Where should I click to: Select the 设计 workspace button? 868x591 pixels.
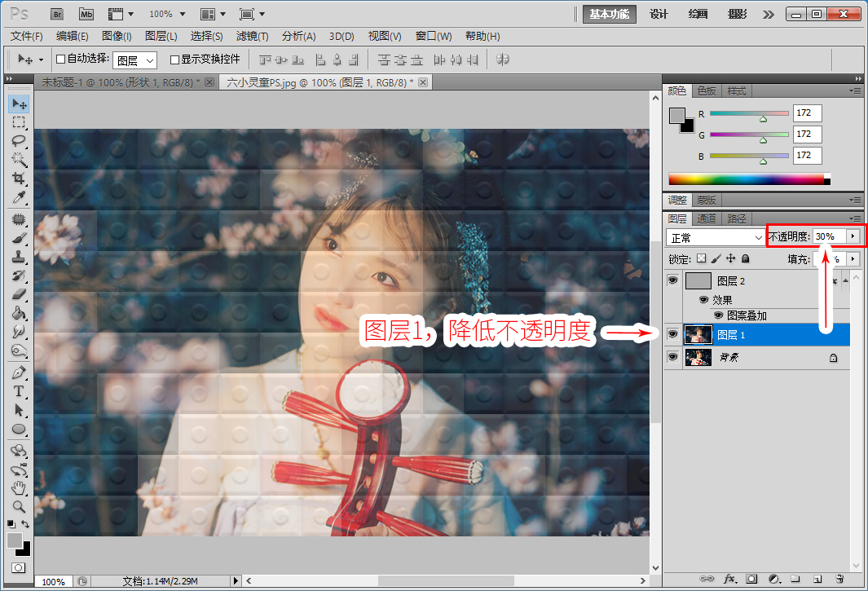click(659, 14)
